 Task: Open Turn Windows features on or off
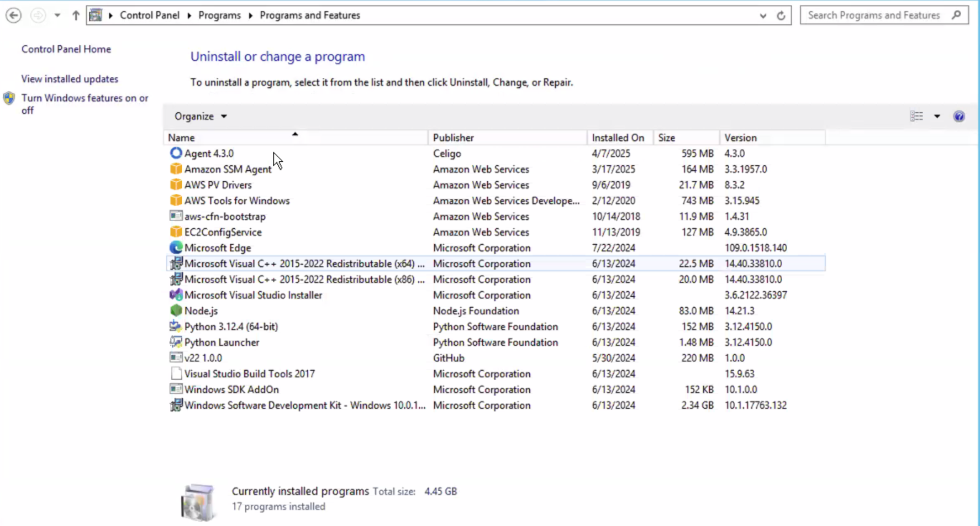tap(85, 104)
